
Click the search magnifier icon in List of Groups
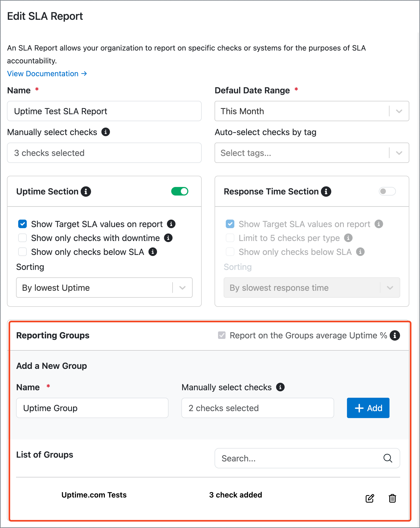[388, 458]
